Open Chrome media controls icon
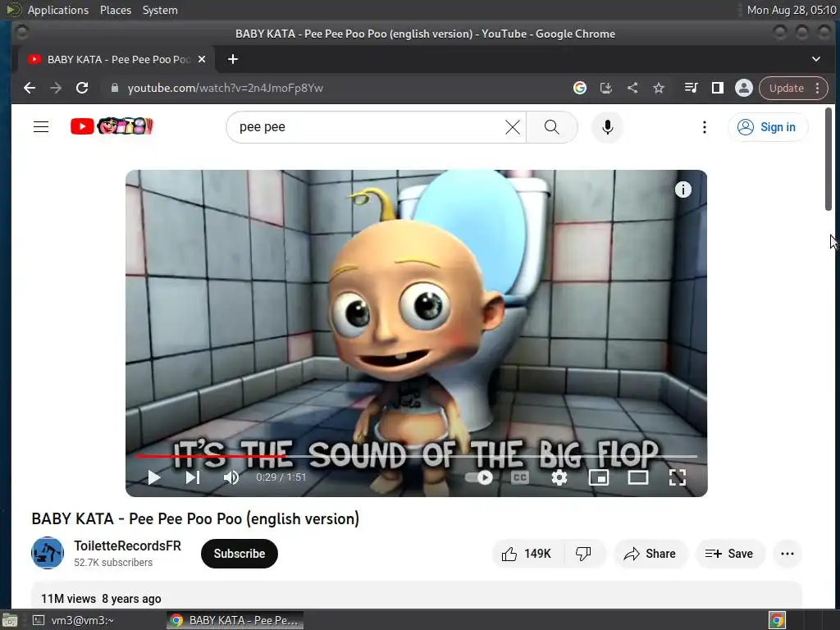Image resolution: width=840 pixels, height=630 pixels. (691, 88)
